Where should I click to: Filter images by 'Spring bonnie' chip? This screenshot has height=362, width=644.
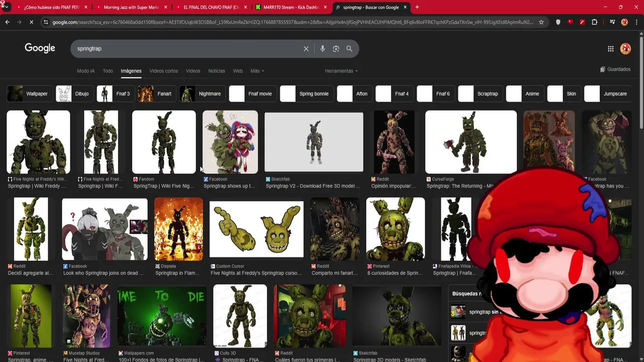coord(306,94)
